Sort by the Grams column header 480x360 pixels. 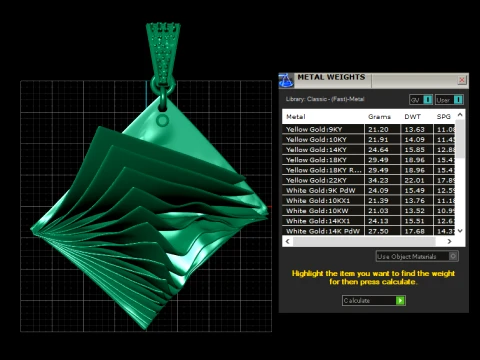point(379,117)
